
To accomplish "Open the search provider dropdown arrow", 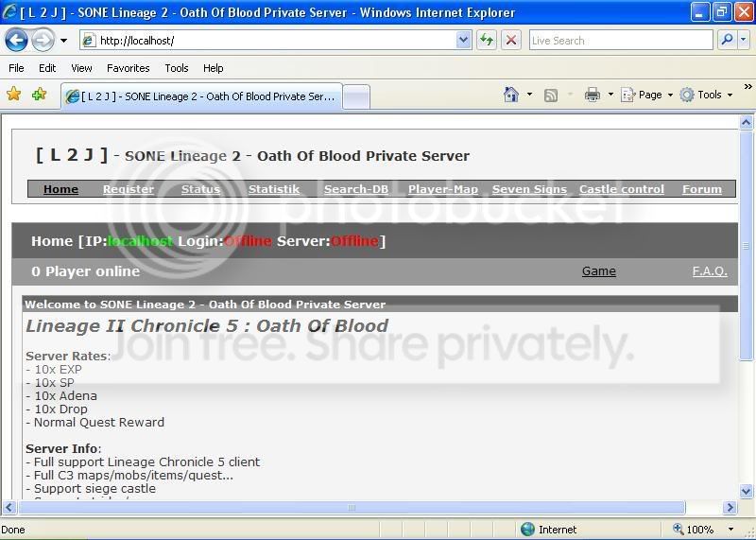I will (744, 41).
